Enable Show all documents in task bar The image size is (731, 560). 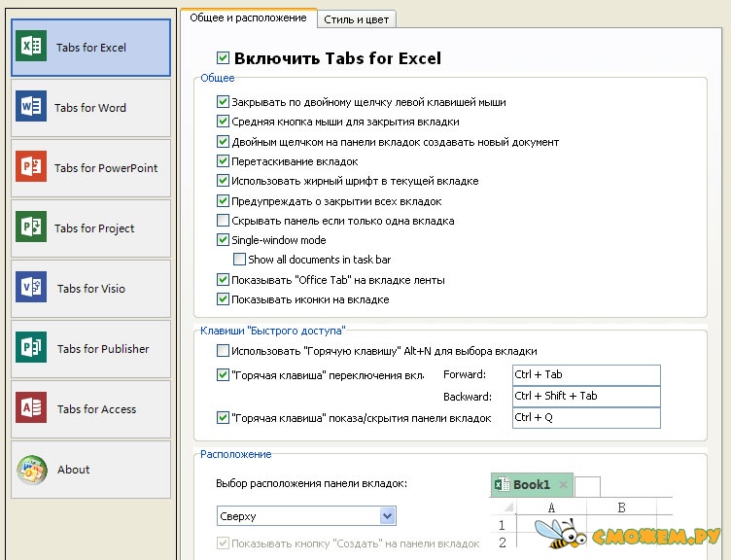coord(239,260)
